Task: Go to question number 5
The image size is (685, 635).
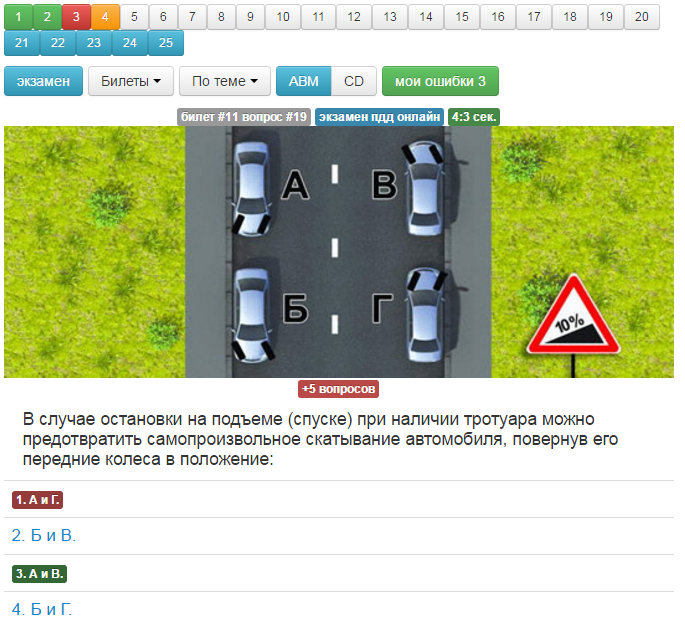Action: click(134, 17)
